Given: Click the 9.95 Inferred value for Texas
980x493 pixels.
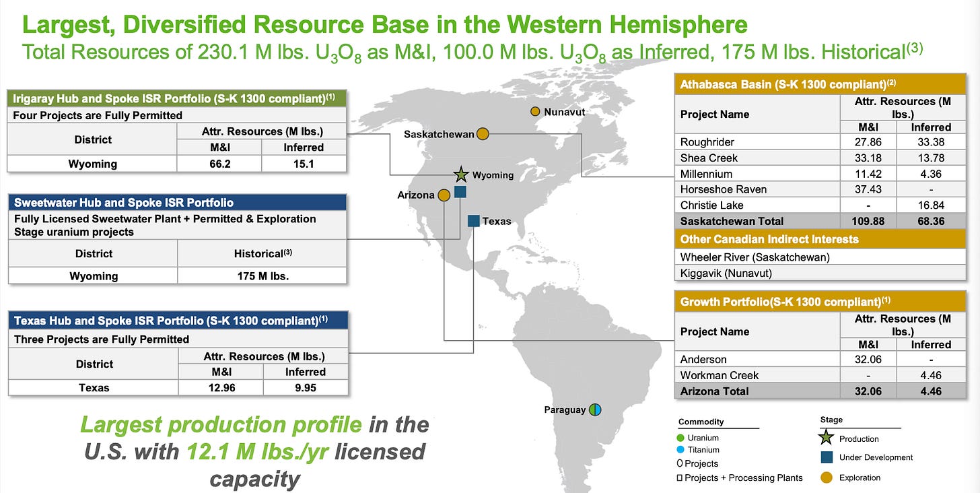Looking at the screenshot, I should (306, 387).
